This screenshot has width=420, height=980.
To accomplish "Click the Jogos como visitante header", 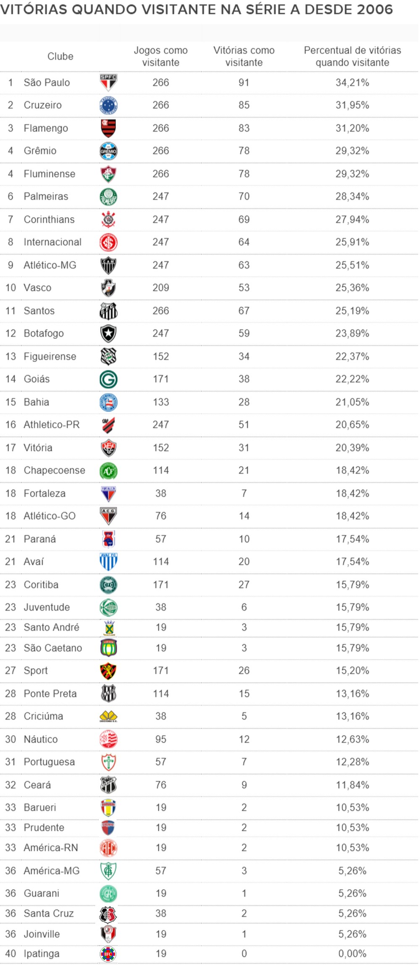I will tap(160, 56).
